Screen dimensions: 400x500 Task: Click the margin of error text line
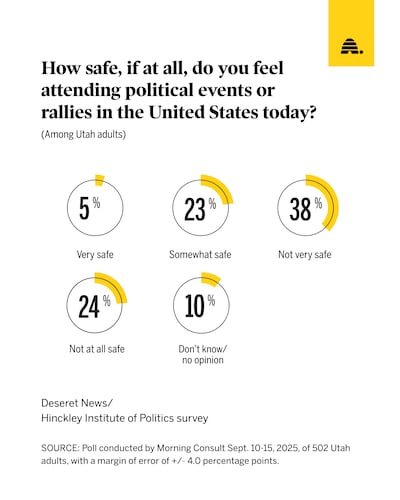click(x=160, y=461)
